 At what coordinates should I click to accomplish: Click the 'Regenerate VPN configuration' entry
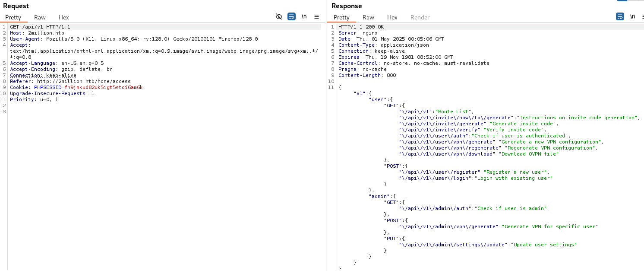coord(499,148)
